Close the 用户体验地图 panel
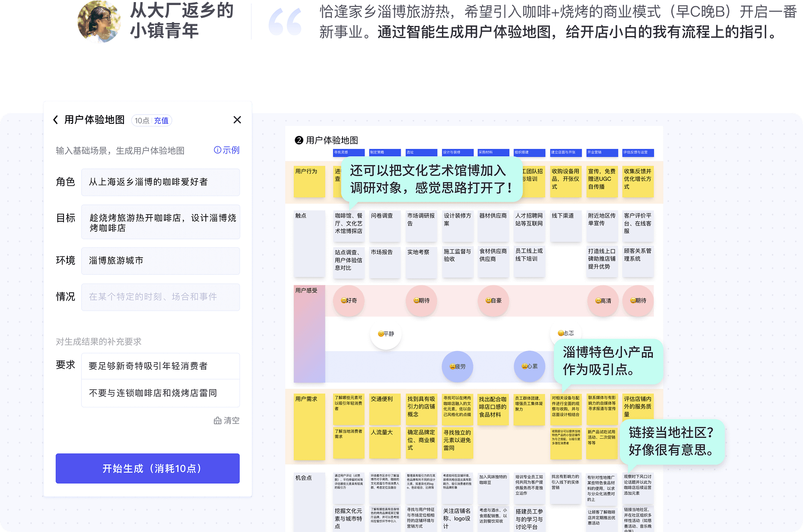The width and height of the screenshot is (803, 532). click(237, 120)
